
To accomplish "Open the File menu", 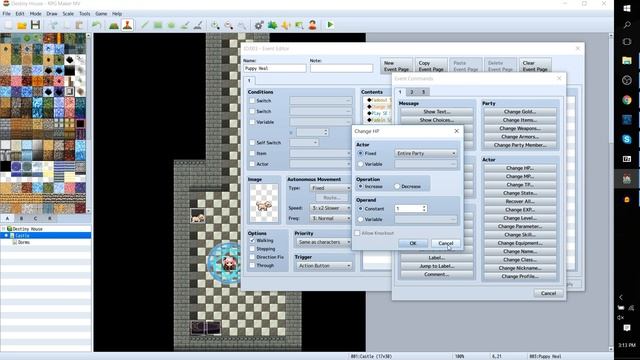I will tap(7, 13).
